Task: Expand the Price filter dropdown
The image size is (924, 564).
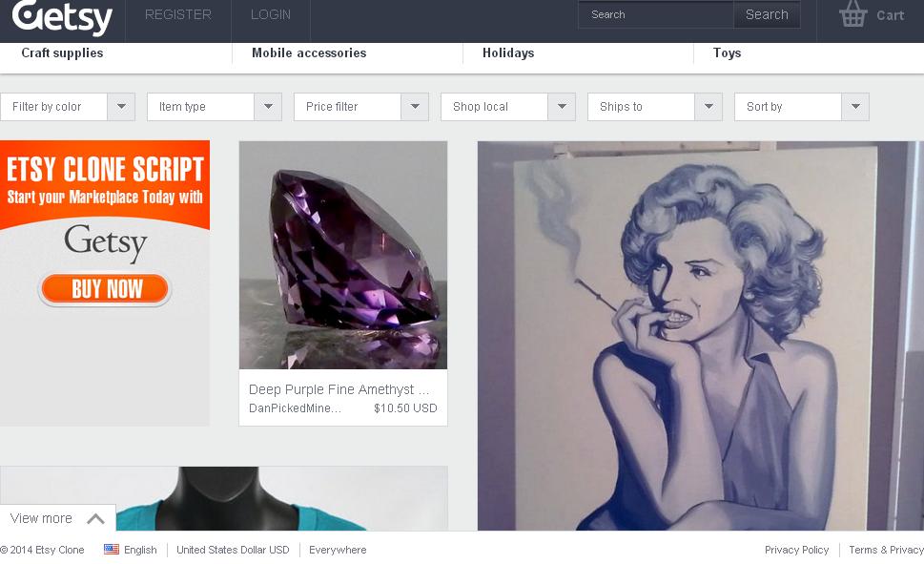Action: [415, 107]
